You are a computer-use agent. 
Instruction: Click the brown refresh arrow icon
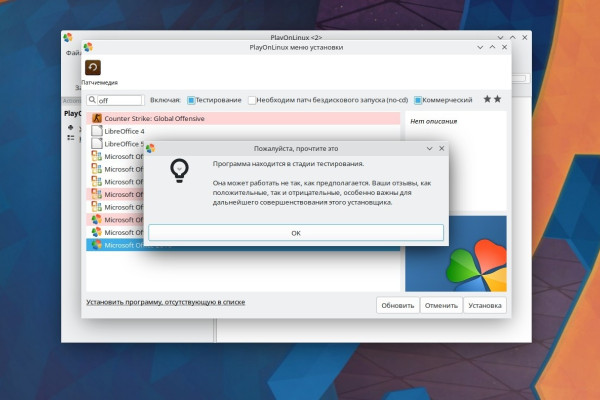point(93,67)
